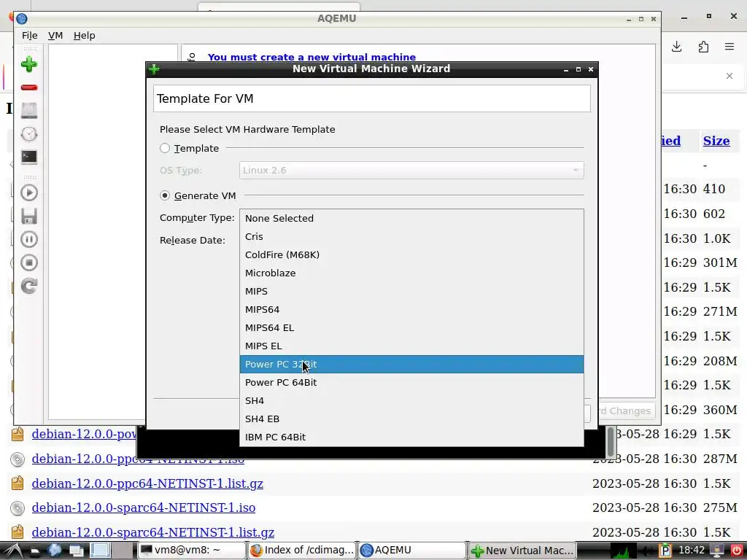Viewport: 747px width, 560px height.
Task: Switch to AQEMU taskbar item
Action: coord(412,551)
